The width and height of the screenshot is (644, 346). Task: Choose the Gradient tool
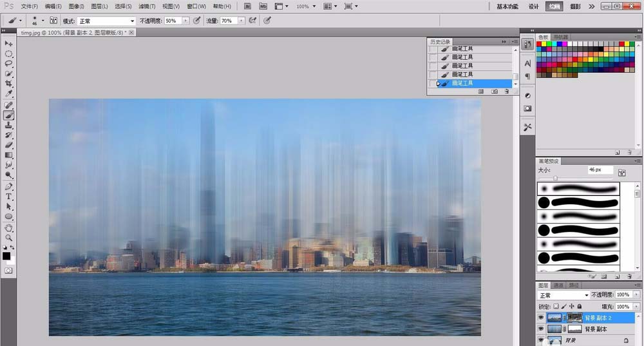pyautogui.click(x=9, y=155)
